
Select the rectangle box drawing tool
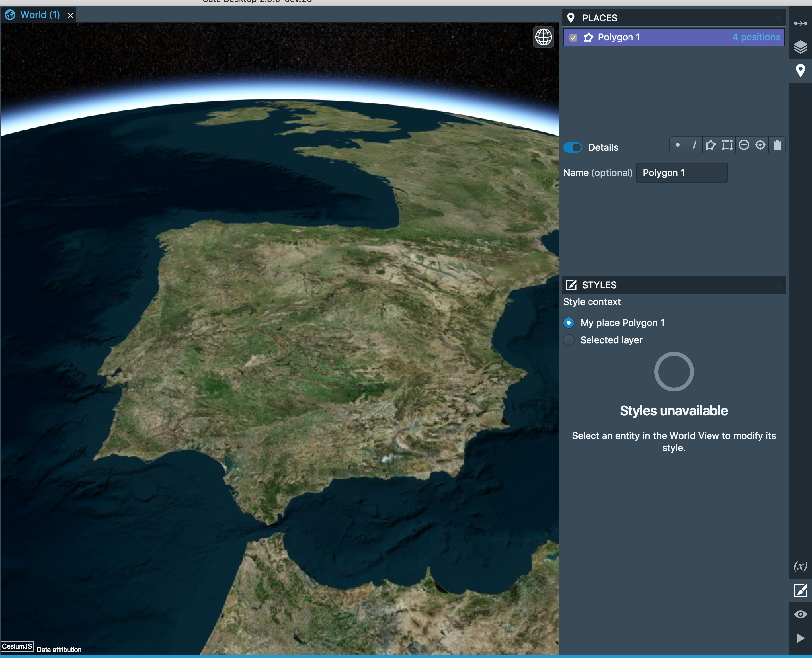point(727,145)
